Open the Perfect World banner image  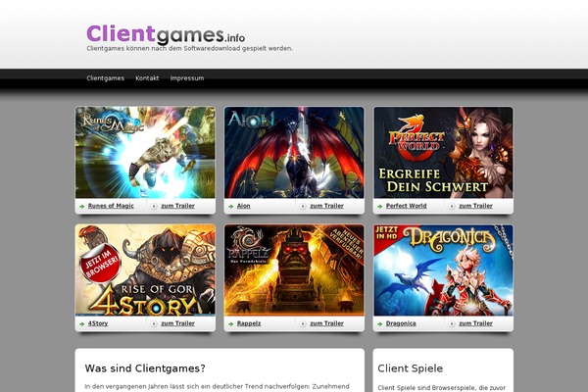[443, 152]
